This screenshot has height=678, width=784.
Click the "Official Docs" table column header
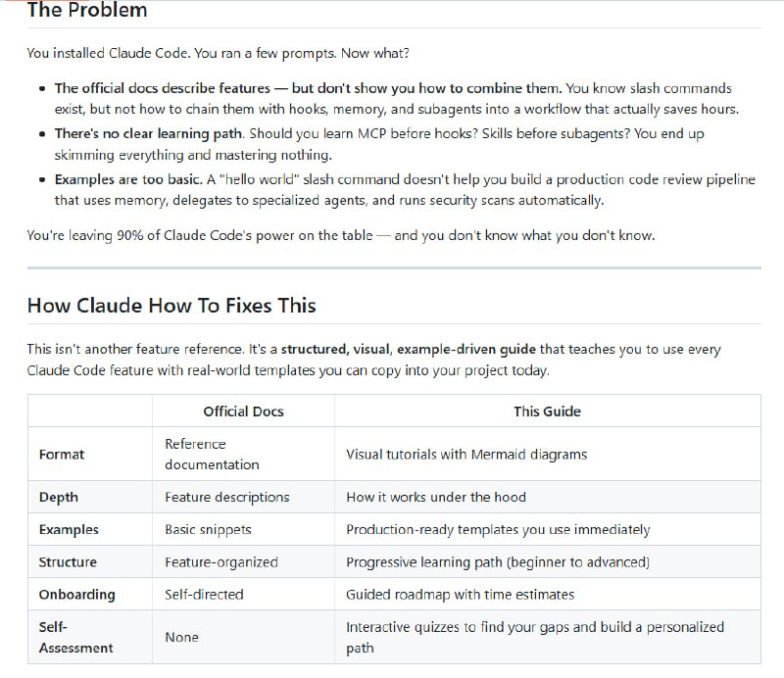click(243, 412)
